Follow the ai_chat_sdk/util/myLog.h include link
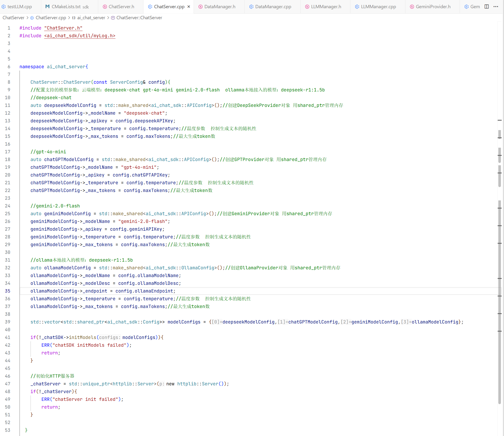 (x=79, y=36)
